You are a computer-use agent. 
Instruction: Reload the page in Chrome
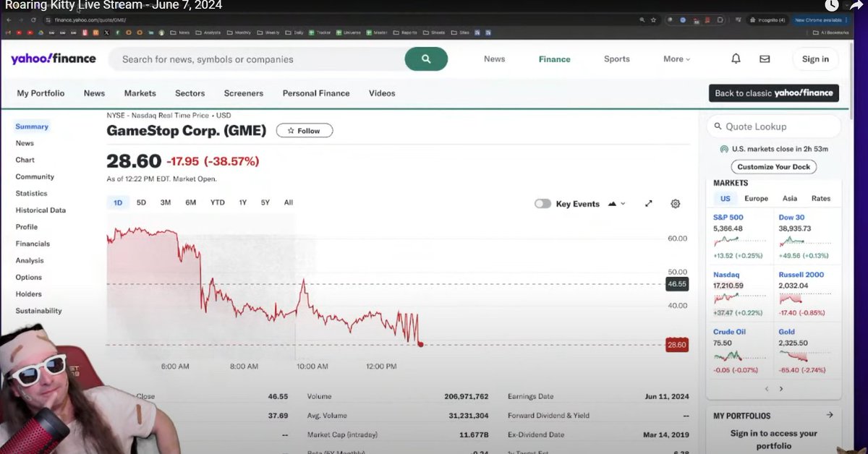point(34,20)
